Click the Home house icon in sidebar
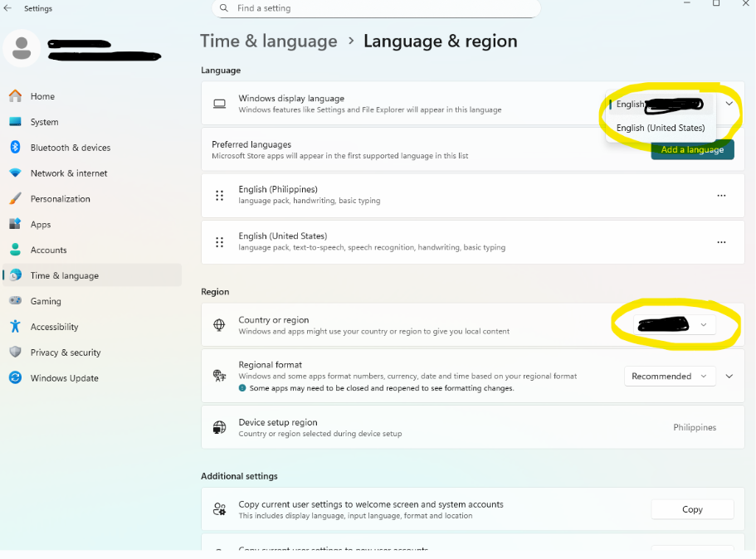756x559 pixels. (16, 96)
